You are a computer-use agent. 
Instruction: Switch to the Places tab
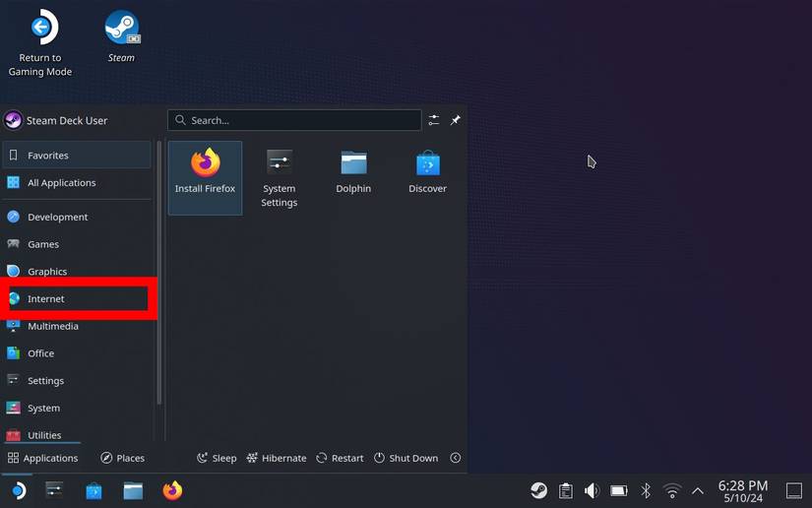point(122,458)
